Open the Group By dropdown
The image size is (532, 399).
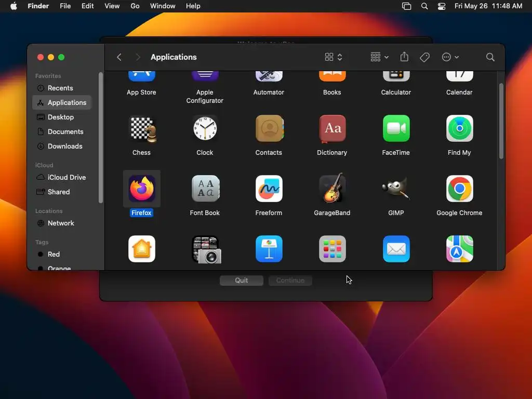pos(379,57)
